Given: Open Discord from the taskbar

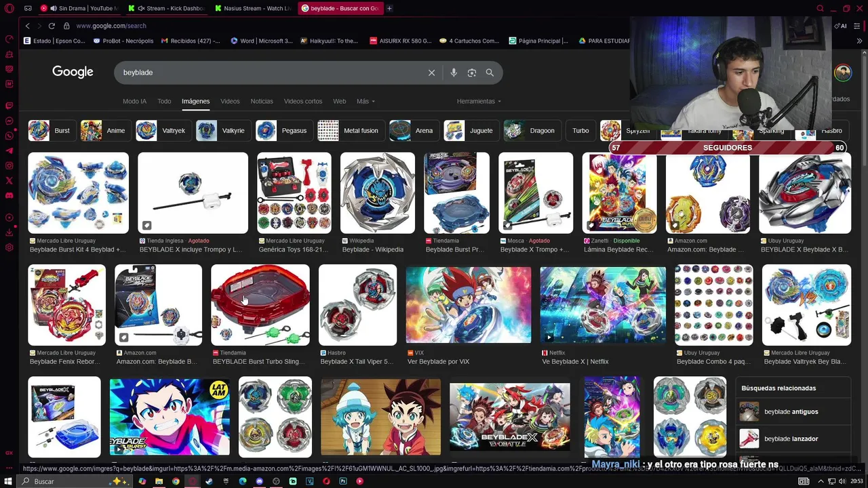Looking at the screenshot, I should 259,481.
